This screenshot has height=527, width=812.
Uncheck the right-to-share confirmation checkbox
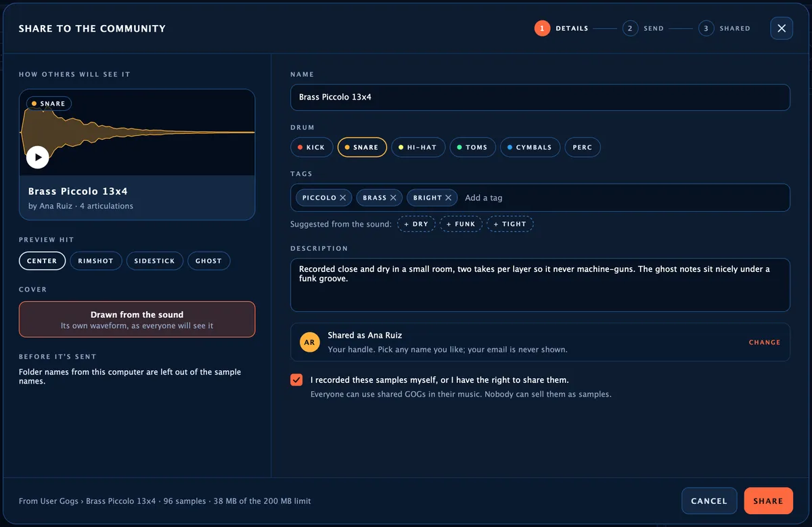pyautogui.click(x=296, y=380)
